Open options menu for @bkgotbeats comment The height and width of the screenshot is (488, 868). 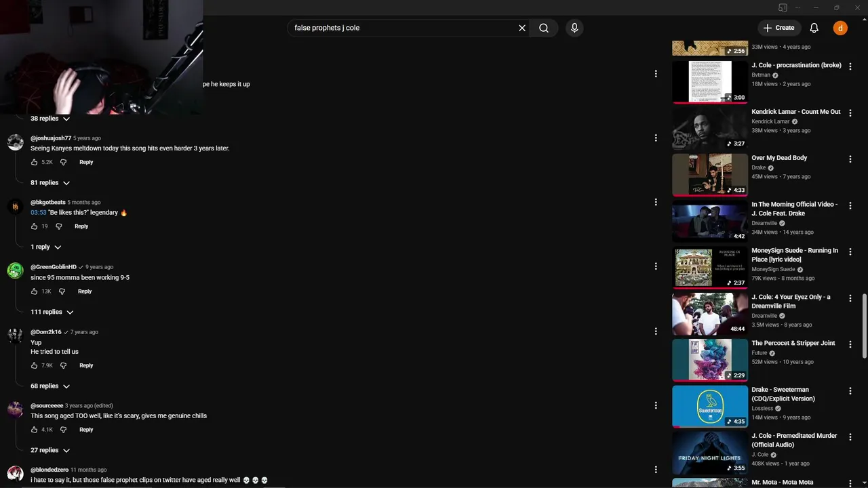coord(655,202)
